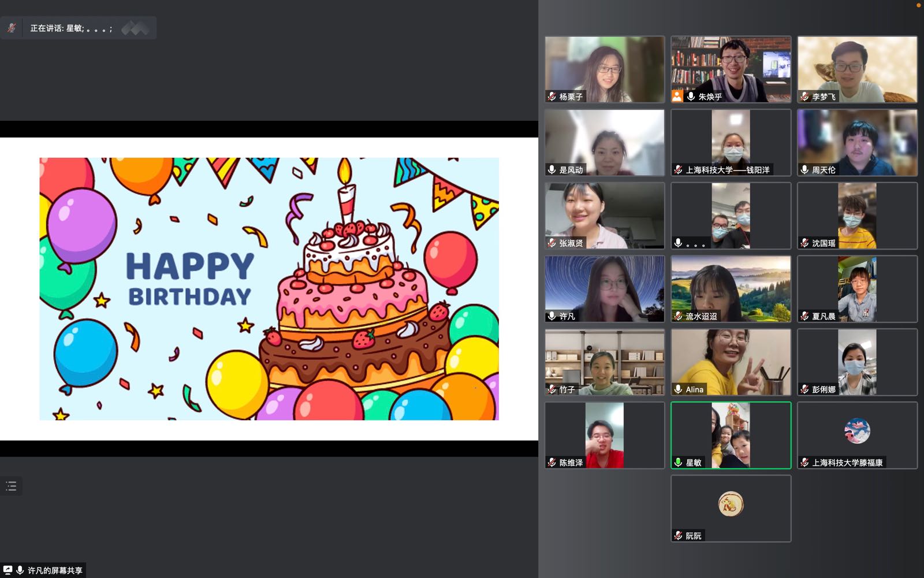Click name label 陈维泽
Image resolution: width=924 pixels, height=578 pixels.
571,463
